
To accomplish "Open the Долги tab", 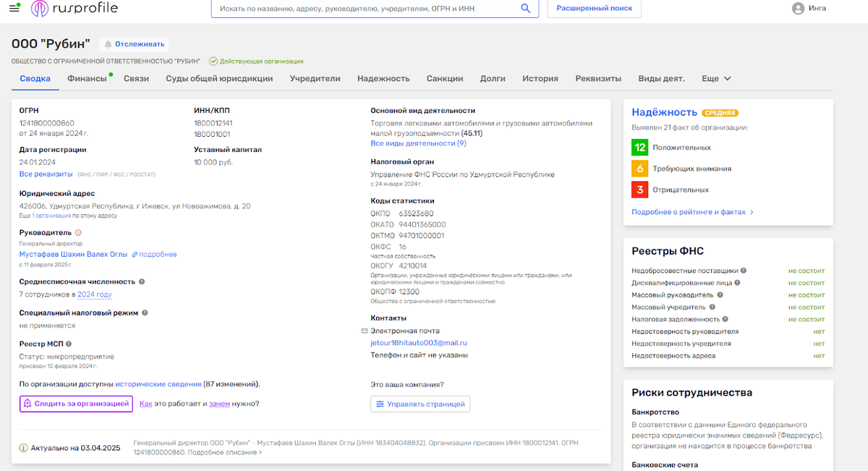I will pos(493,78).
